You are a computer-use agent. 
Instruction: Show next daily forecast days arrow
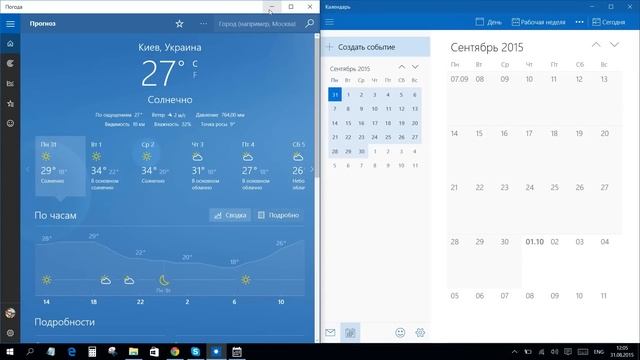point(311,169)
